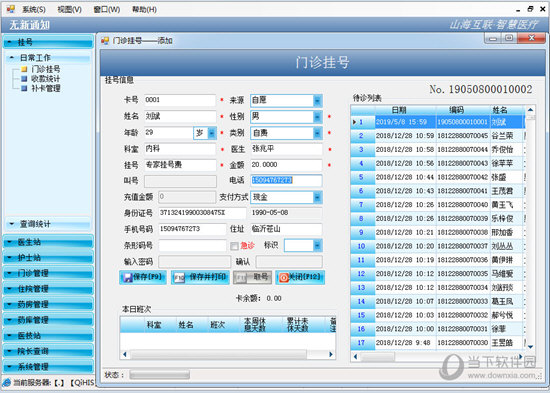Open the age unit 岁 dropdown
This screenshot has height=393, width=550.
pos(212,133)
